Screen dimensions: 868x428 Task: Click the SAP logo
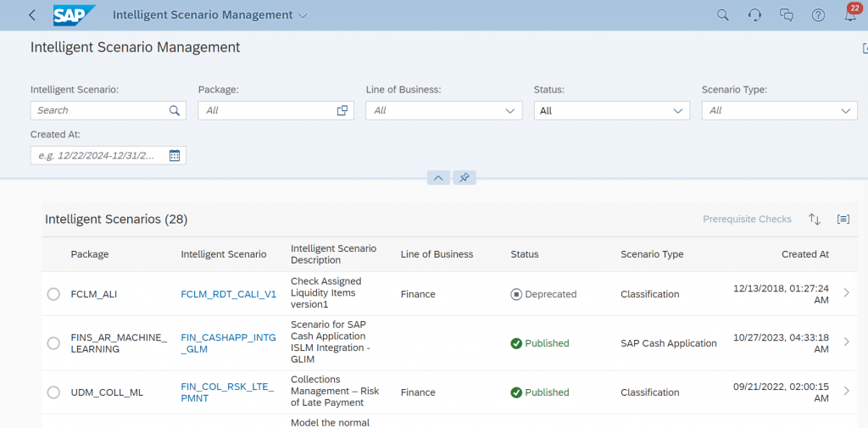tap(75, 15)
